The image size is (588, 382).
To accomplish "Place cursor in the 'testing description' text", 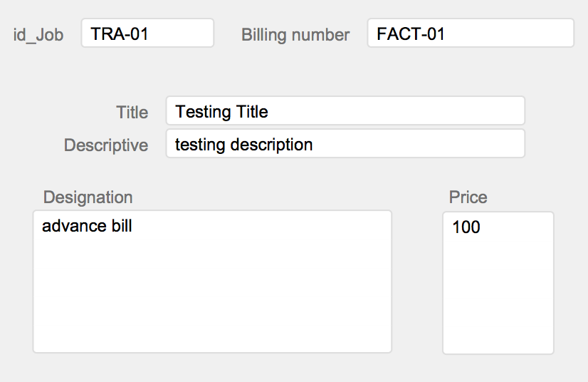I will pyautogui.click(x=243, y=145).
